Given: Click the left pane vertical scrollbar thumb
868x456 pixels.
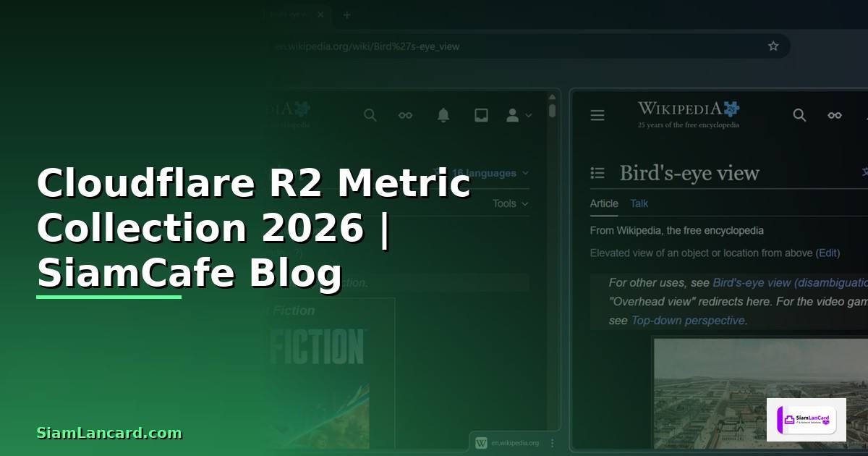Looking at the screenshot, I should [x=552, y=111].
